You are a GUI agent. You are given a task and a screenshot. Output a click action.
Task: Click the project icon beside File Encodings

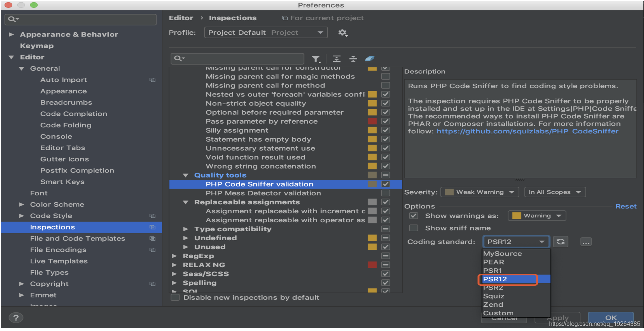152,250
